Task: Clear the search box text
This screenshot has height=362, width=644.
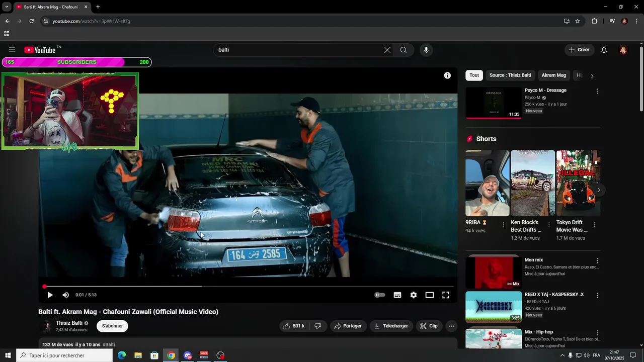Action: pos(387,50)
